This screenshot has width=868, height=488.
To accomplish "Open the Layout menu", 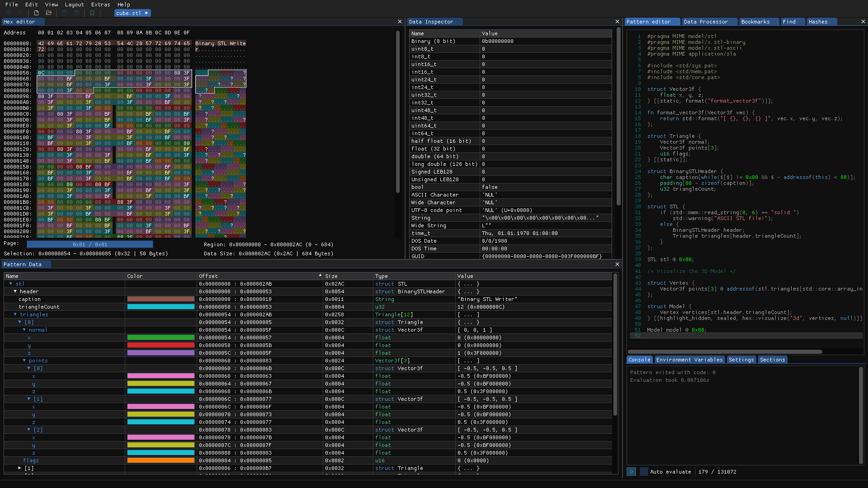I will [x=74, y=5].
